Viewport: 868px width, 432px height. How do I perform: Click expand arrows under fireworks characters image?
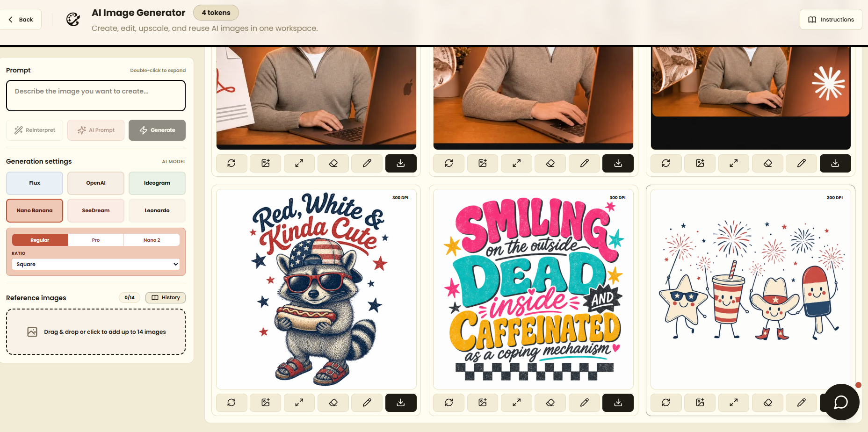point(734,403)
